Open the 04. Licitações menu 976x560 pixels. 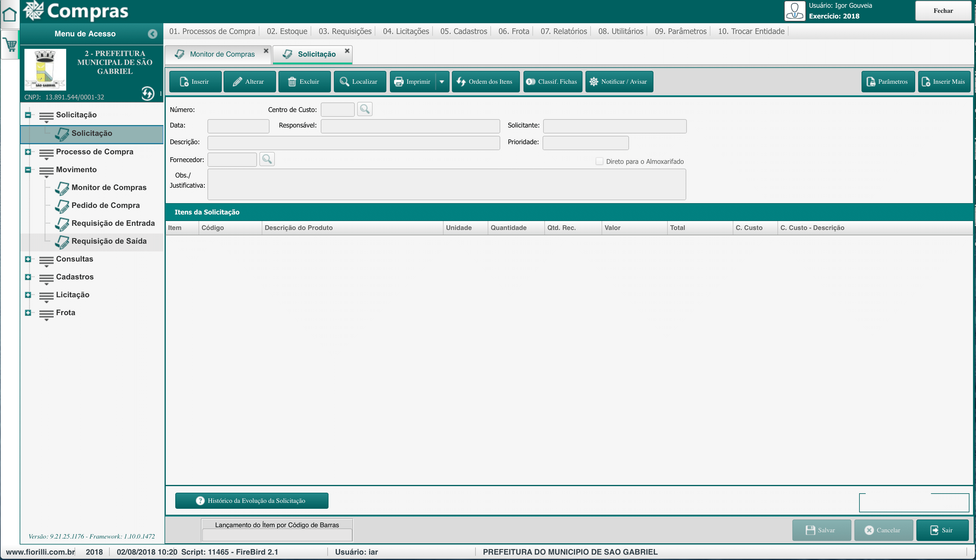[406, 31]
